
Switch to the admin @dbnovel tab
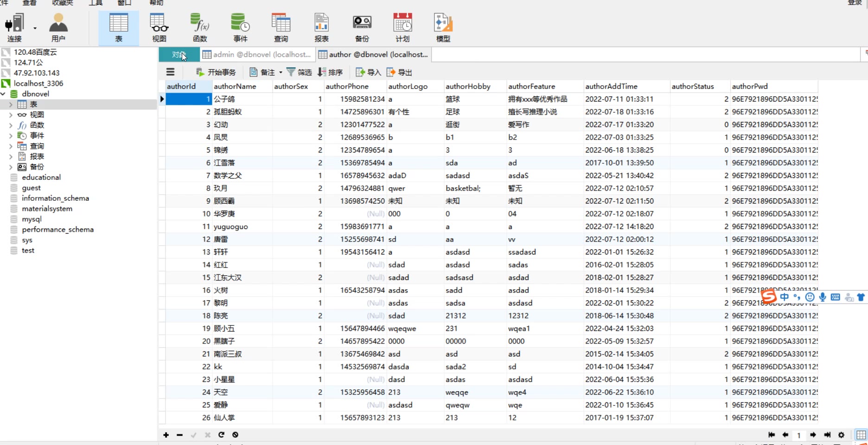click(257, 55)
